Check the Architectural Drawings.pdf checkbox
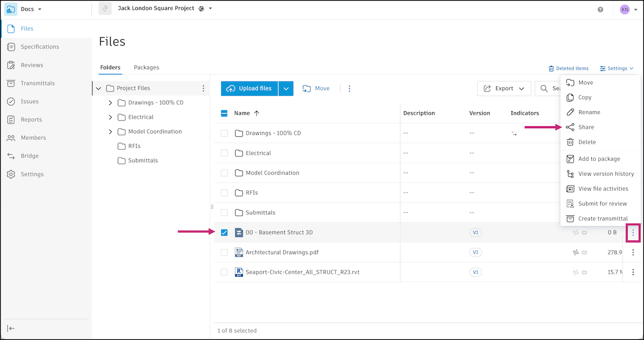Viewport: 644px width, 340px height. click(x=224, y=252)
